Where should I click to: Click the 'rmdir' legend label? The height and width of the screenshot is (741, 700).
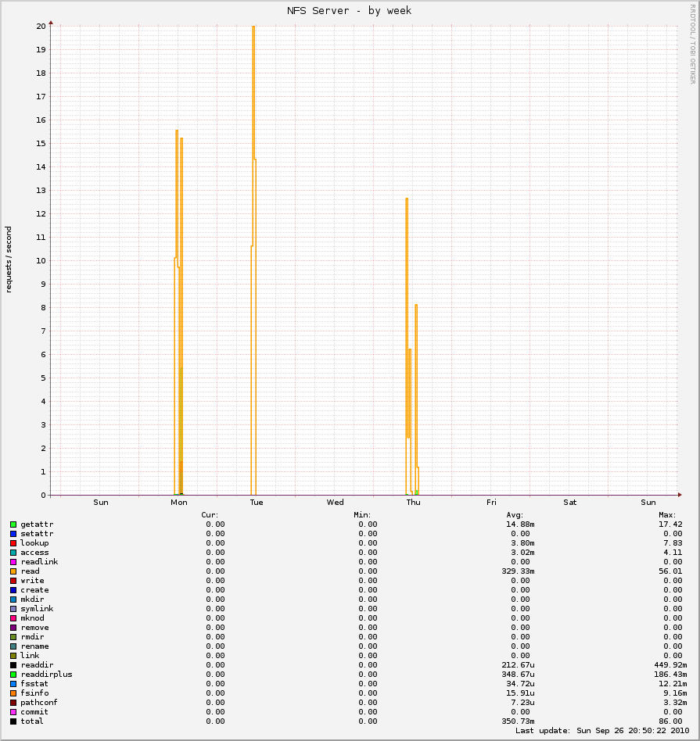click(32, 637)
